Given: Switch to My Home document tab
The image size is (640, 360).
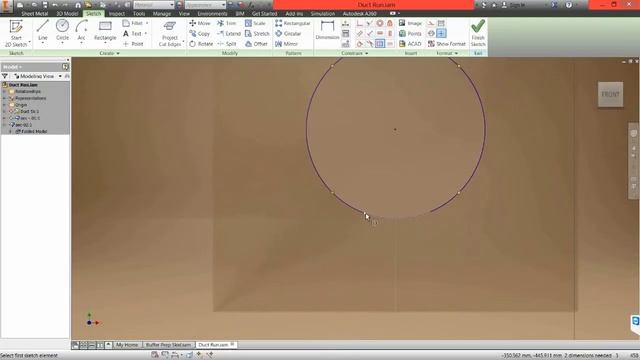Looking at the screenshot, I should pos(127,345).
